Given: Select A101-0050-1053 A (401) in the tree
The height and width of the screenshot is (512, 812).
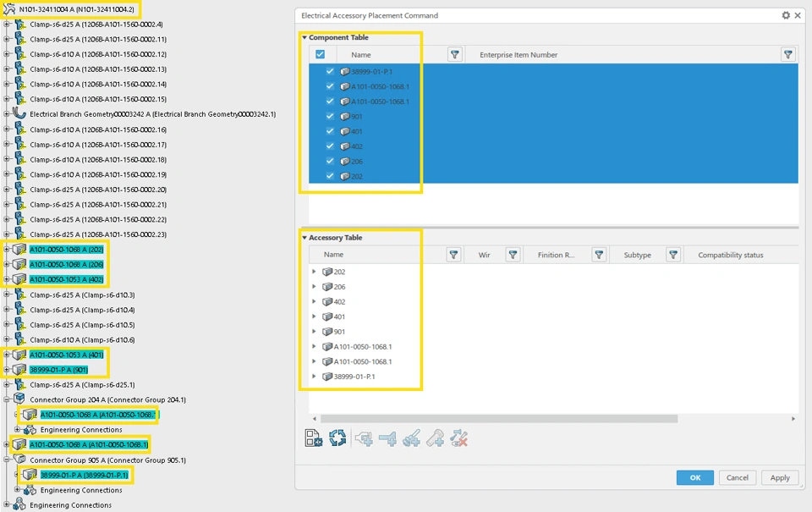Looking at the screenshot, I should coord(66,355).
